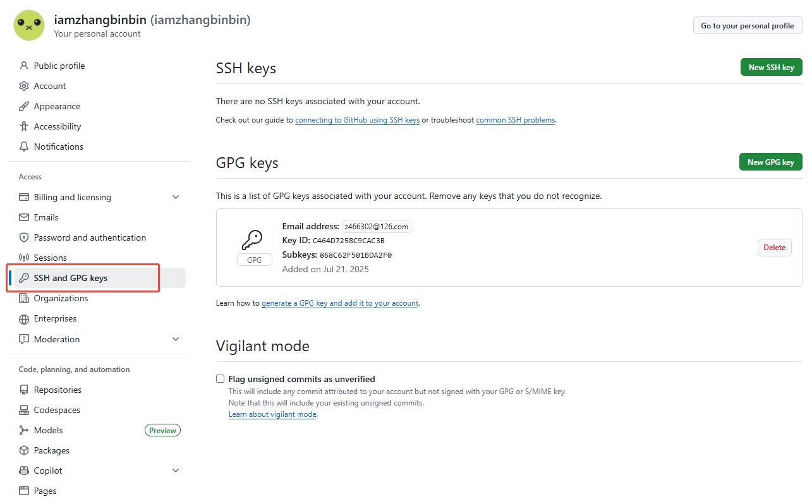Open Appearance via the paintbrush icon
812x504 pixels.
(23, 105)
